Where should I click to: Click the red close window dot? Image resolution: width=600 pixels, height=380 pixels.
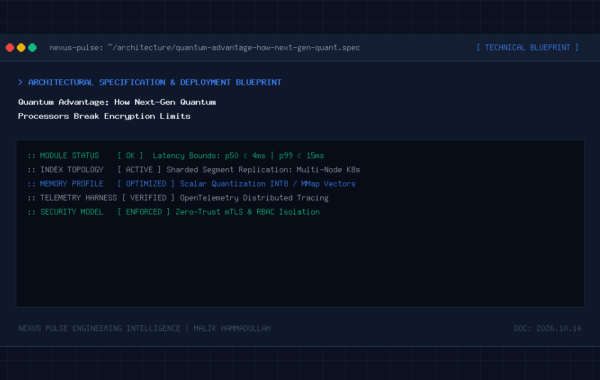[x=10, y=47]
